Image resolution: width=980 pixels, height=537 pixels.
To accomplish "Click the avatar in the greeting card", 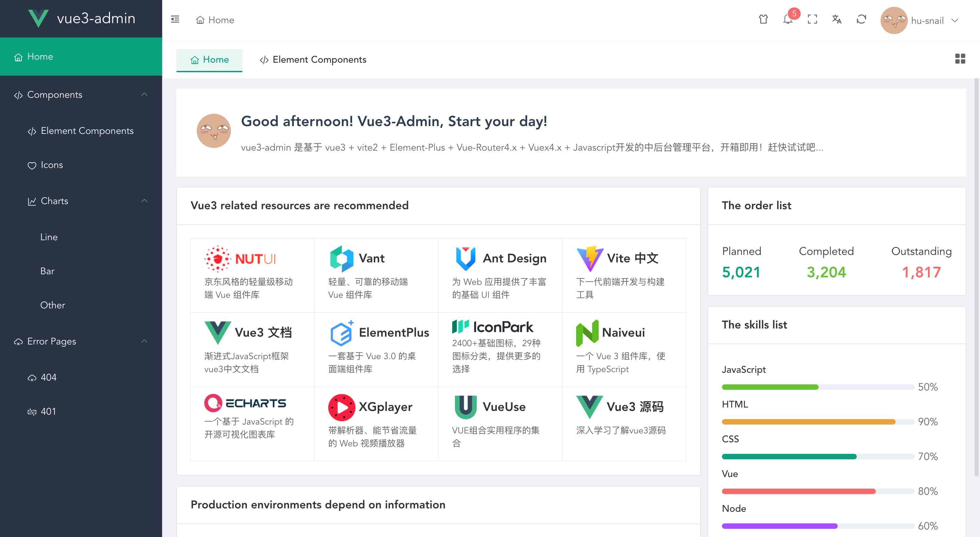I will coord(214,131).
